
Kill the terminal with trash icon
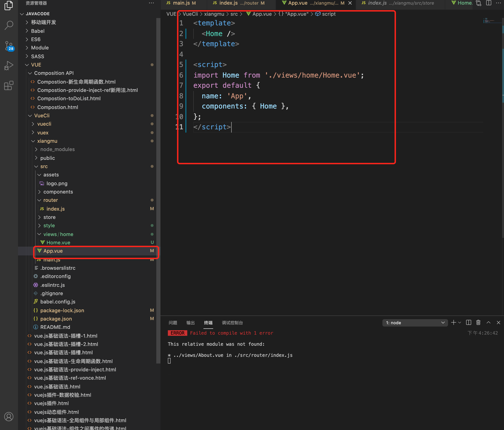coord(478,323)
